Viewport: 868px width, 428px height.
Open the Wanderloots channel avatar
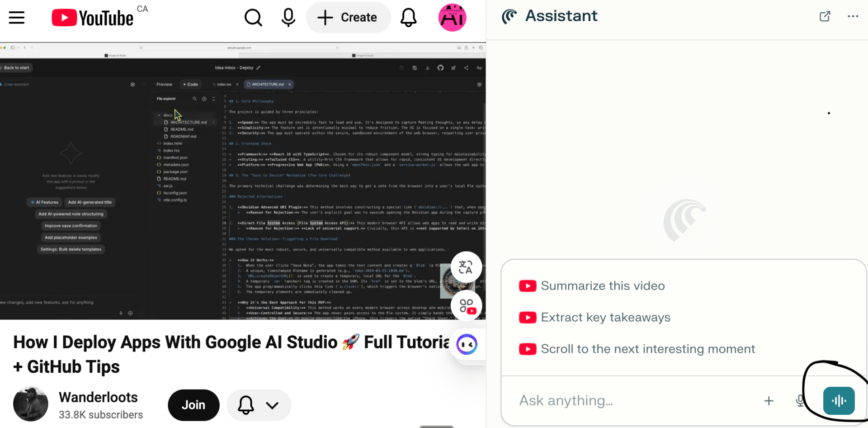tap(31, 404)
